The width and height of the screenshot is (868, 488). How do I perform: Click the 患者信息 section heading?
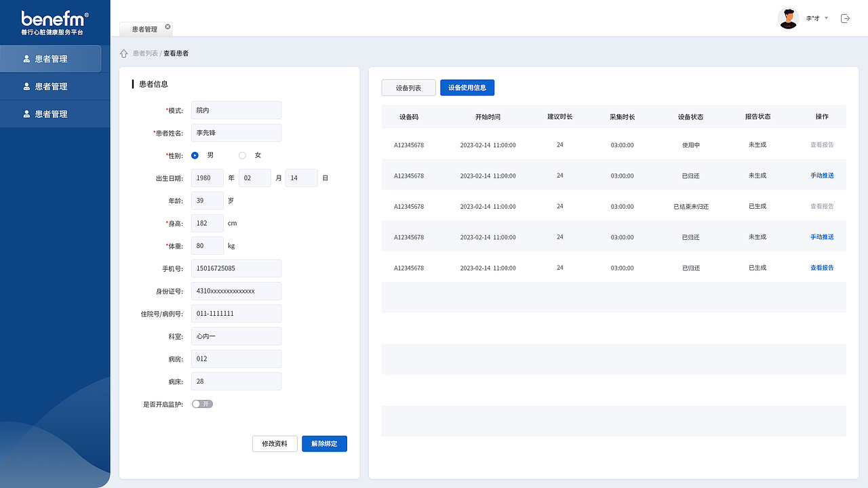(x=153, y=84)
